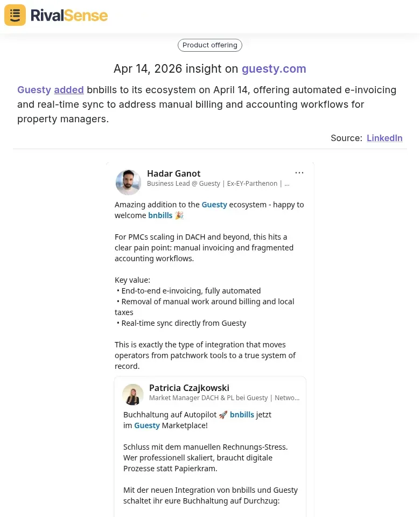This screenshot has width=420, height=517.
Task: Open the guesty.com link in the heading
Action: point(274,69)
